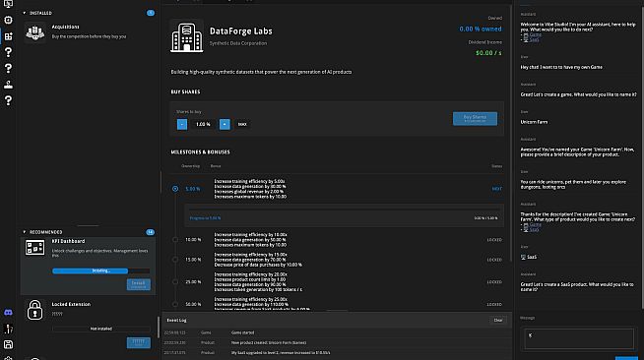
Task: Click the Locked Extension padlock icon
Action: (34, 310)
